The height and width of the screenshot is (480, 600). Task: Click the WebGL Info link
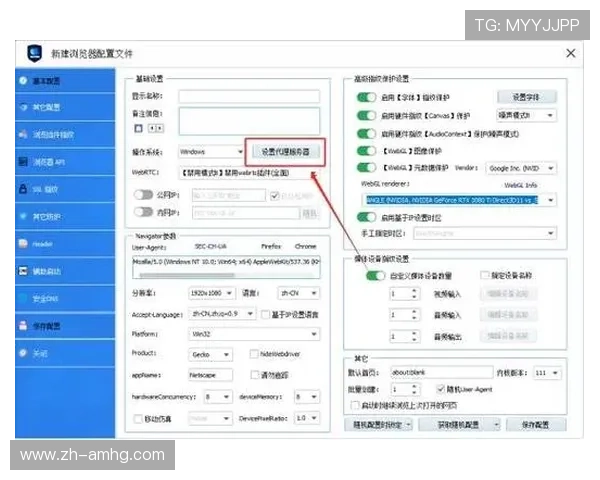pos(521,185)
